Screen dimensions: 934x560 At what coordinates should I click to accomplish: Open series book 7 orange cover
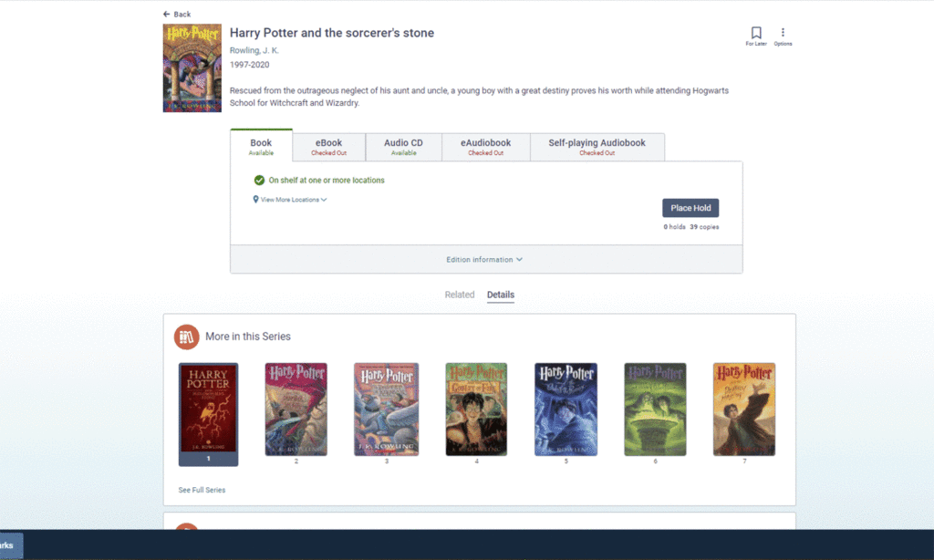[744, 410]
